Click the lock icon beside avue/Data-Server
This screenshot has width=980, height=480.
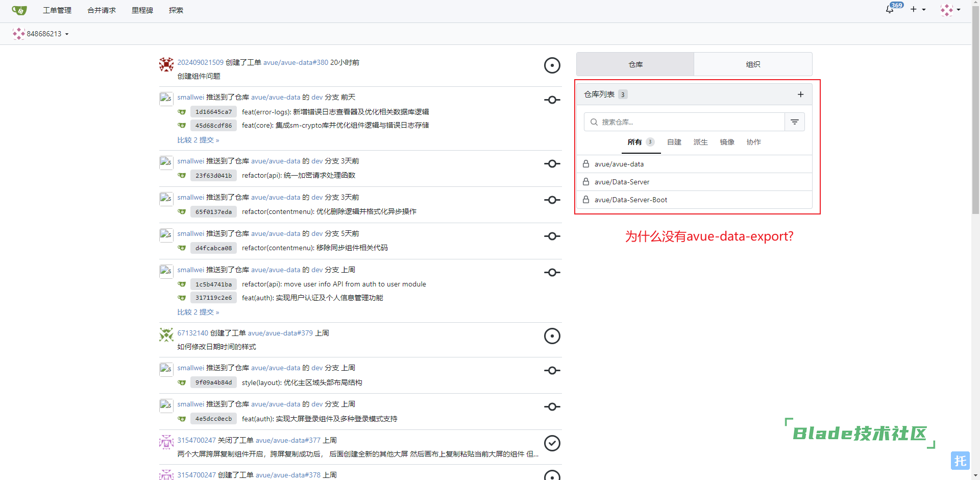coord(586,182)
